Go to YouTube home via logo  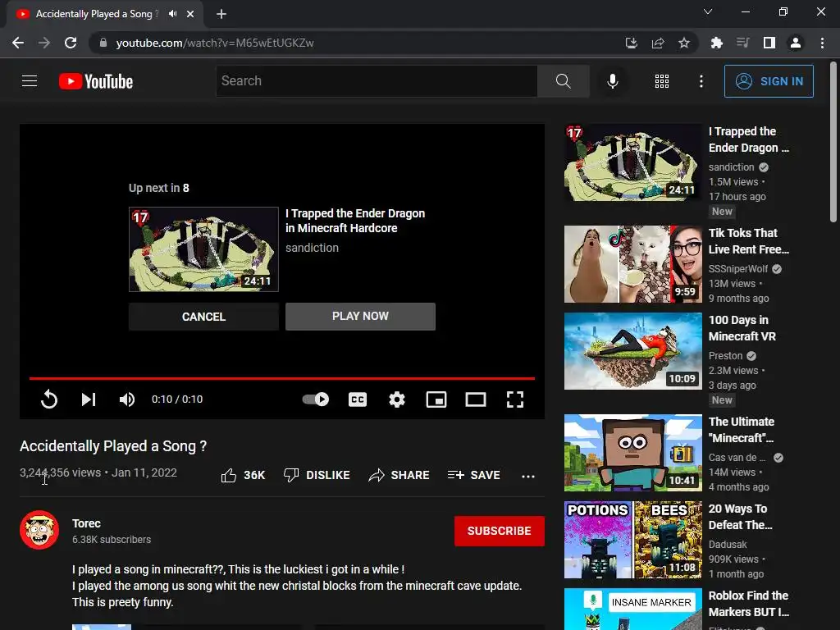tap(96, 81)
